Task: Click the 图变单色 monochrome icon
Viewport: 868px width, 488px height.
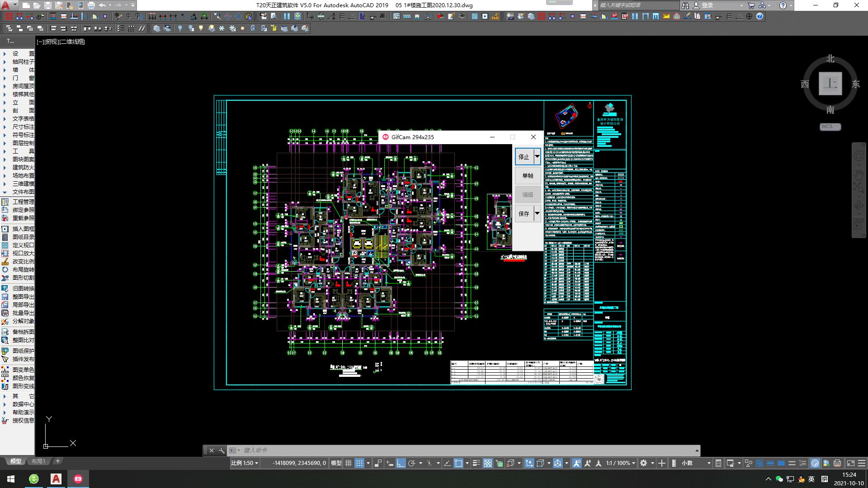Action: point(5,370)
